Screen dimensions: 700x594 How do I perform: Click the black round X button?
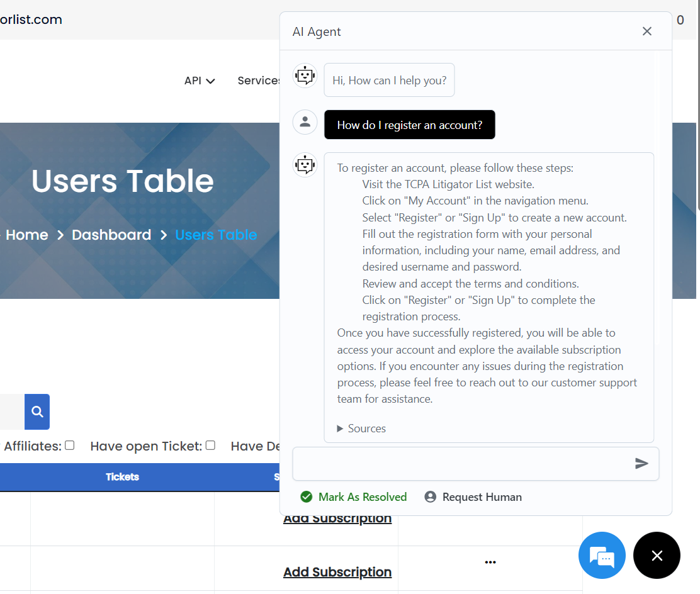point(657,555)
